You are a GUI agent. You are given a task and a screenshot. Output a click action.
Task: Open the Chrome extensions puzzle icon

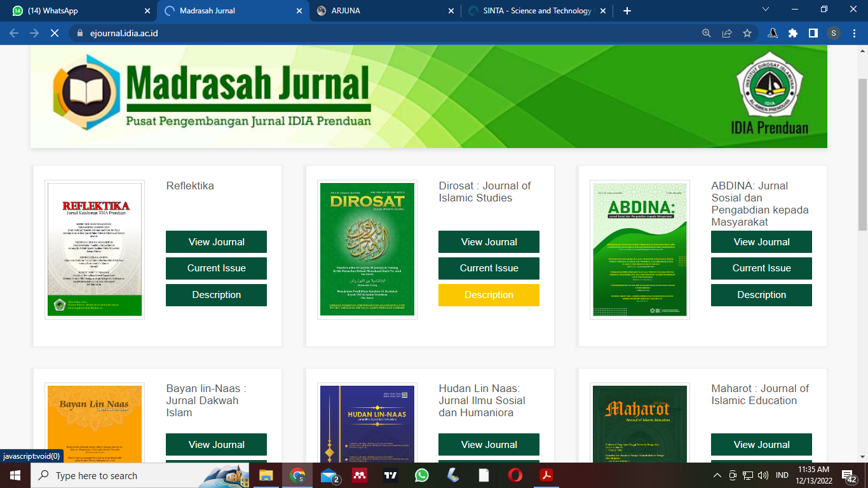(792, 33)
